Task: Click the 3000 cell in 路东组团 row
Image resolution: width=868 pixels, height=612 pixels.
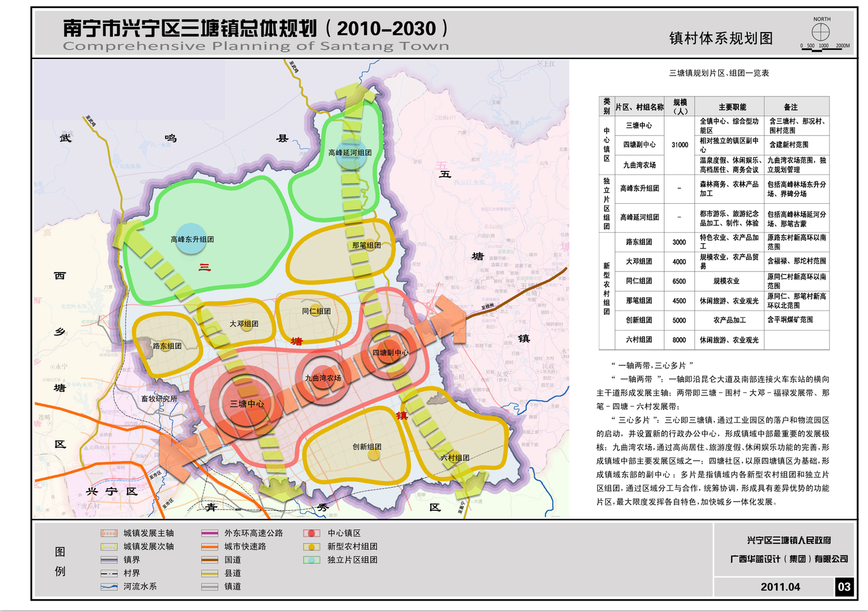Action: tap(679, 242)
